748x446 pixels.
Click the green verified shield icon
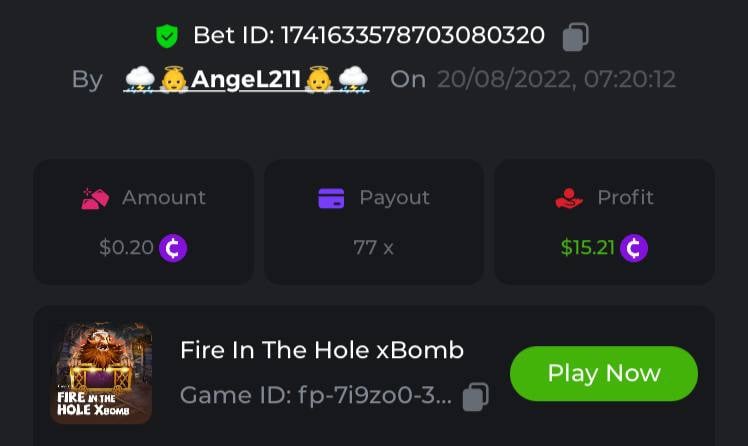coord(167,36)
